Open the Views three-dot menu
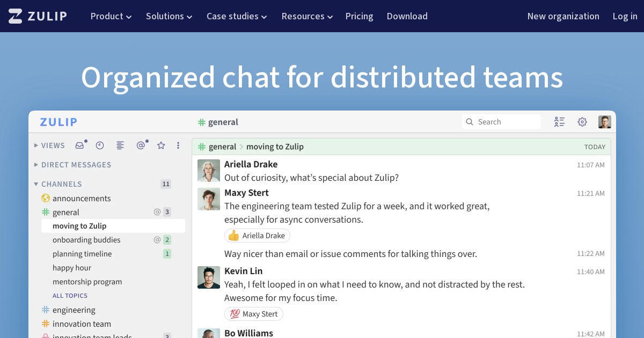 coord(178,145)
